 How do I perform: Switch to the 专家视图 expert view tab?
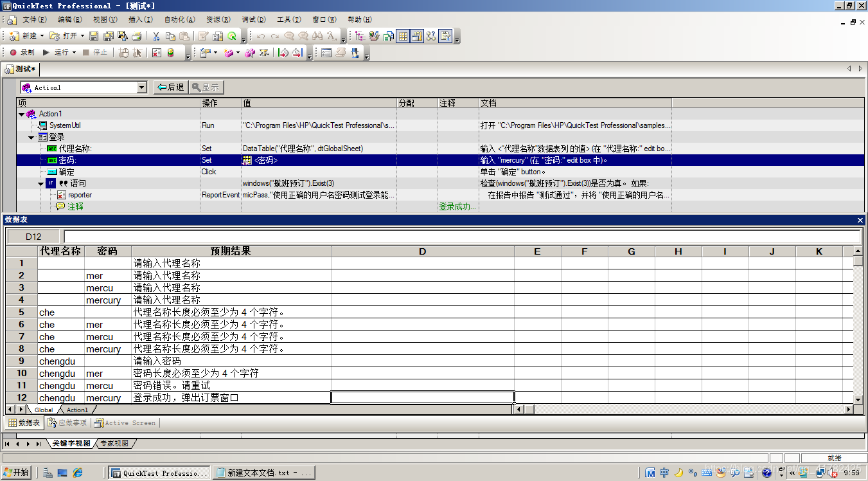(117, 444)
